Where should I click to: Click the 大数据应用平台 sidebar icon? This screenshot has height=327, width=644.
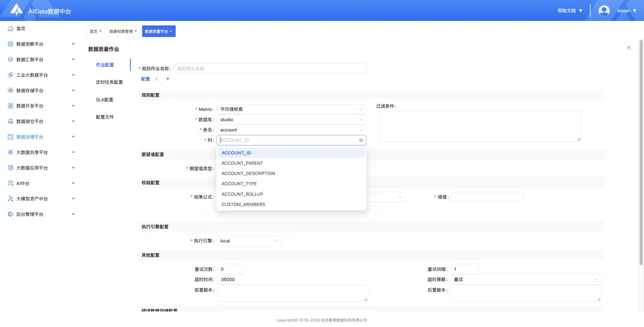pos(11,168)
